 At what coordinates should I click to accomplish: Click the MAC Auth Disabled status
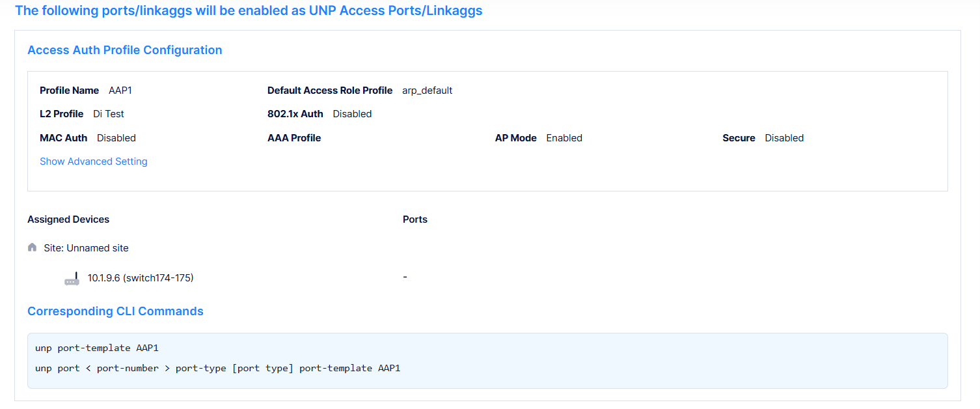tap(116, 137)
